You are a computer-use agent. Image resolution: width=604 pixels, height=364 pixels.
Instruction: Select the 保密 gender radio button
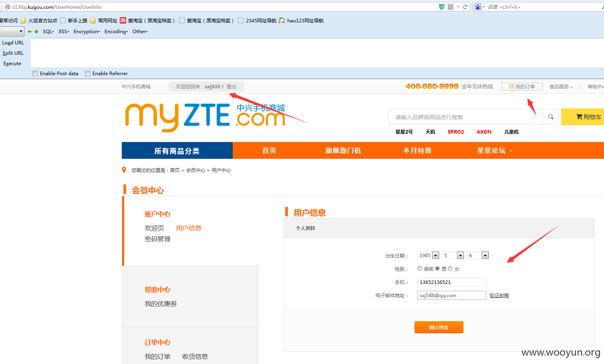coord(420,269)
